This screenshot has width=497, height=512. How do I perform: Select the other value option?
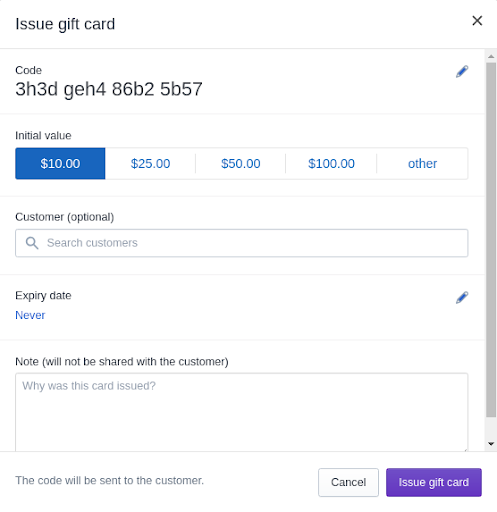(x=422, y=164)
